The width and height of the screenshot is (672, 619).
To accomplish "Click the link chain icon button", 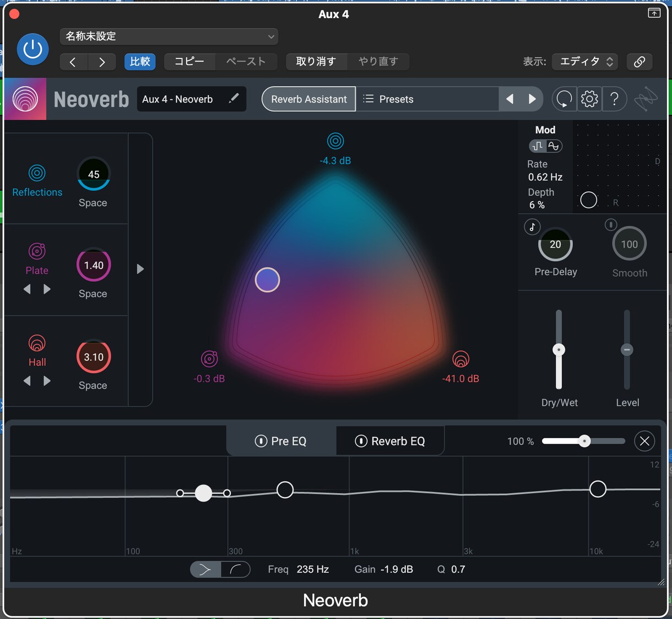I will [x=640, y=62].
